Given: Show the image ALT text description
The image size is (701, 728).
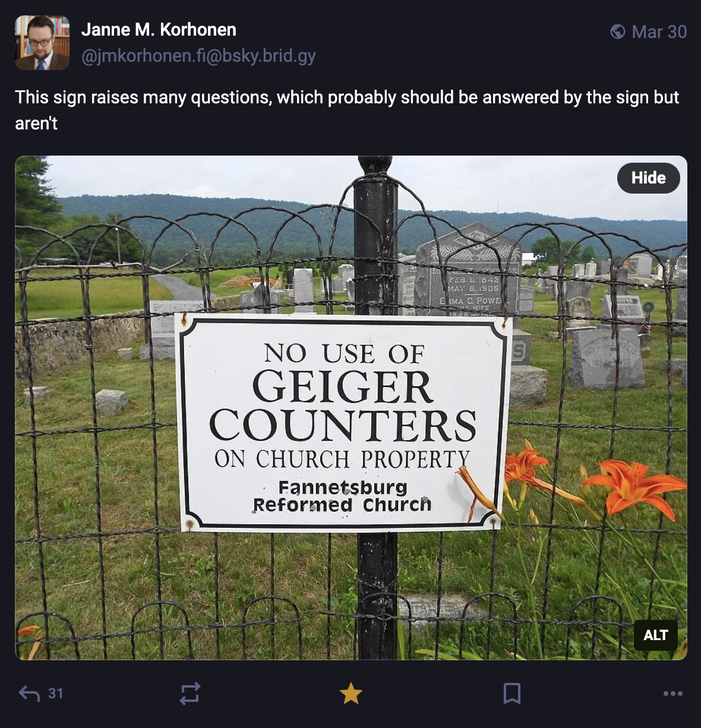Looking at the screenshot, I should pos(655,635).
